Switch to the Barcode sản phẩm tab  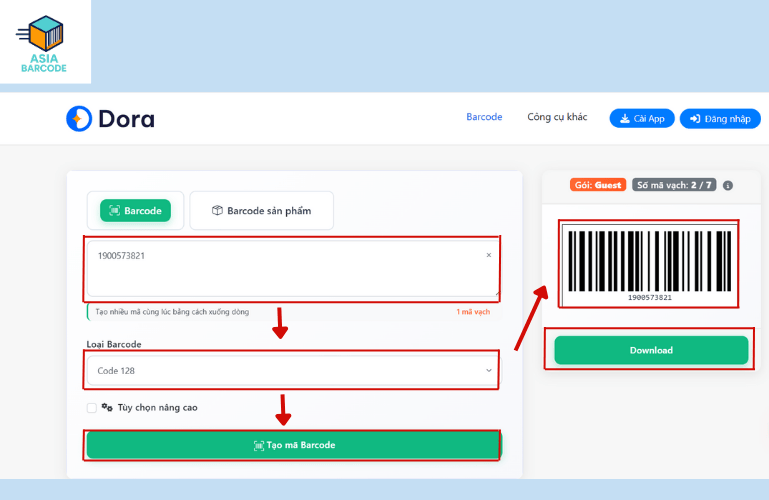pos(261,211)
